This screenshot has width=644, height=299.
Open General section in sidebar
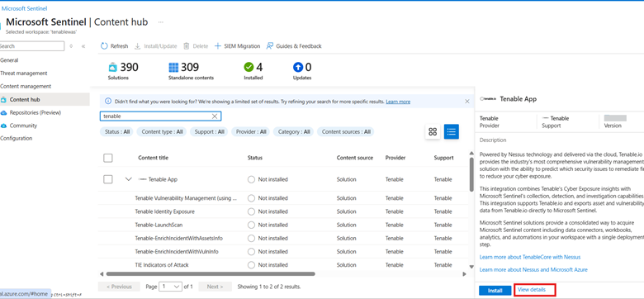tap(9, 60)
